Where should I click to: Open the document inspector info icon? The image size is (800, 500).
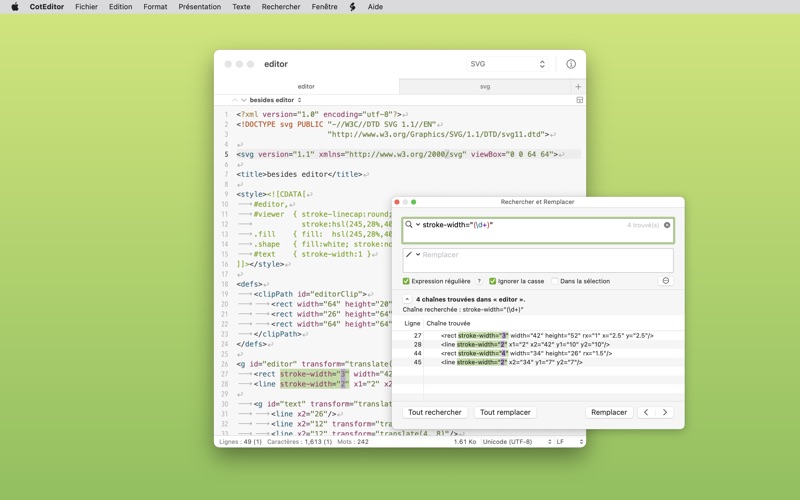click(x=571, y=64)
